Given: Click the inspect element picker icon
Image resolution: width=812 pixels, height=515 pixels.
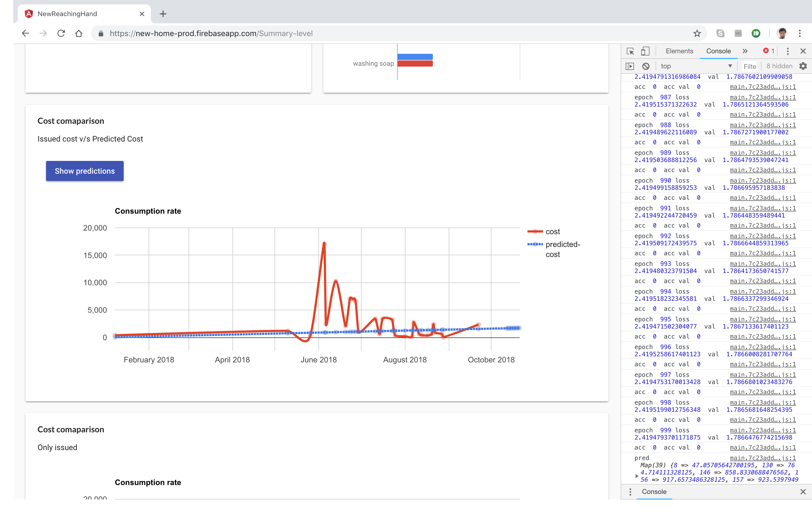Looking at the screenshot, I should click(630, 51).
